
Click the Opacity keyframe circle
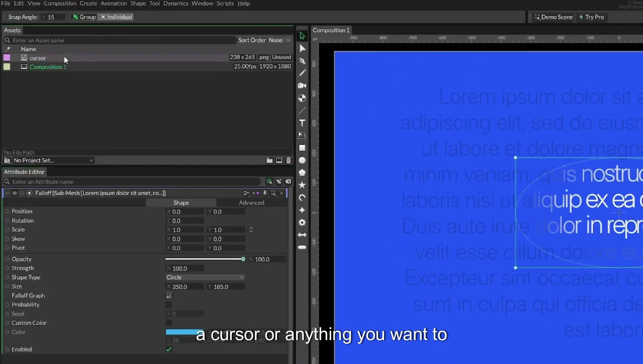[x=7, y=259]
